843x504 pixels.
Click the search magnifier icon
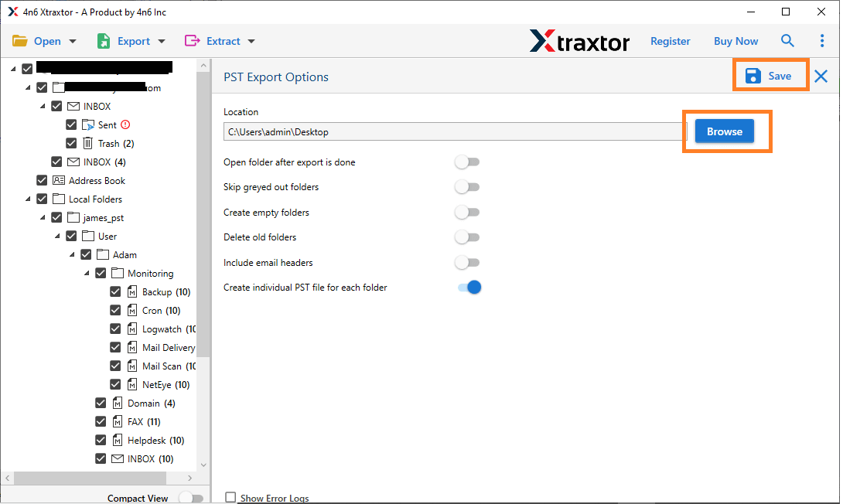(787, 41)
